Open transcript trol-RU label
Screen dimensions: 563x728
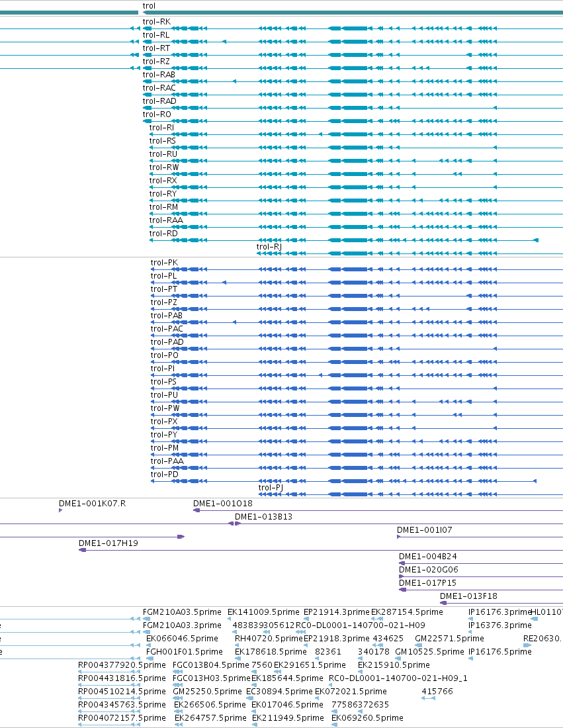[x=163, y=154]
